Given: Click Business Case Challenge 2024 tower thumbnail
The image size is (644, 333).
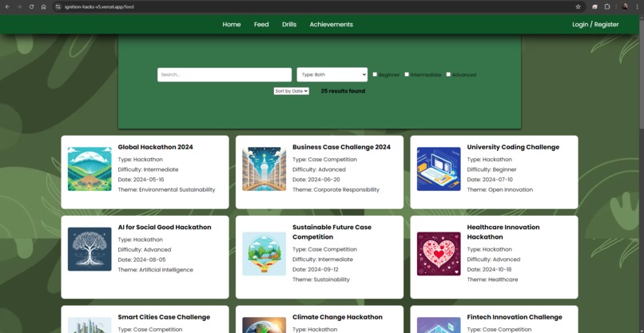Looking at the screenshot, I should 264,168.
